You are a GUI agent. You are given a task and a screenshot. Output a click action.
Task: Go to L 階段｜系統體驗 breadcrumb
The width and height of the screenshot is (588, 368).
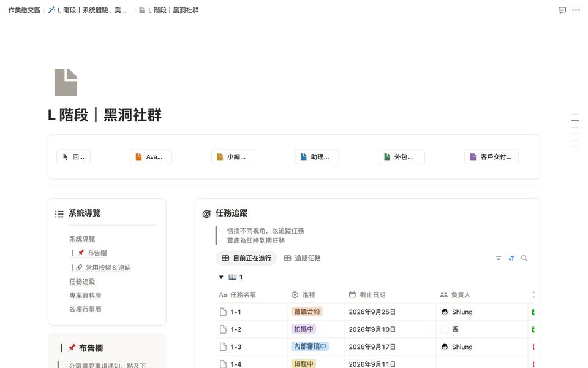pos(88,10)
